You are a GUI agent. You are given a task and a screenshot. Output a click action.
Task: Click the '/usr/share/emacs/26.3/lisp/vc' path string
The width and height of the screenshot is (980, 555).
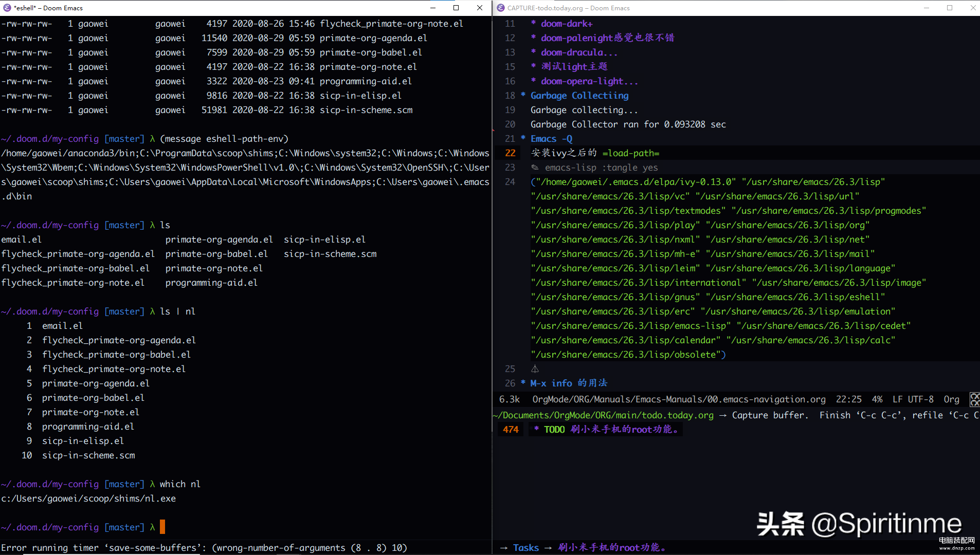pyautogui.click(x=610, y=196)
